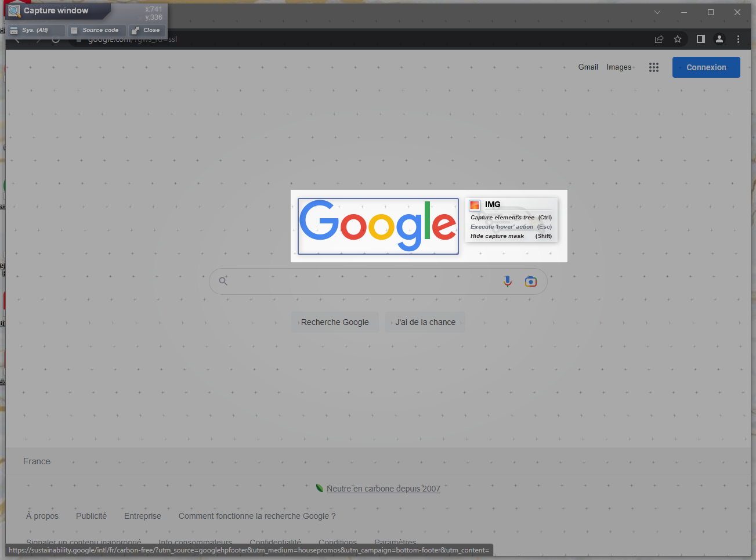This screenshot has height=560, width=756.
Task: Close the Capture window panel
Action: coord(147,30)
